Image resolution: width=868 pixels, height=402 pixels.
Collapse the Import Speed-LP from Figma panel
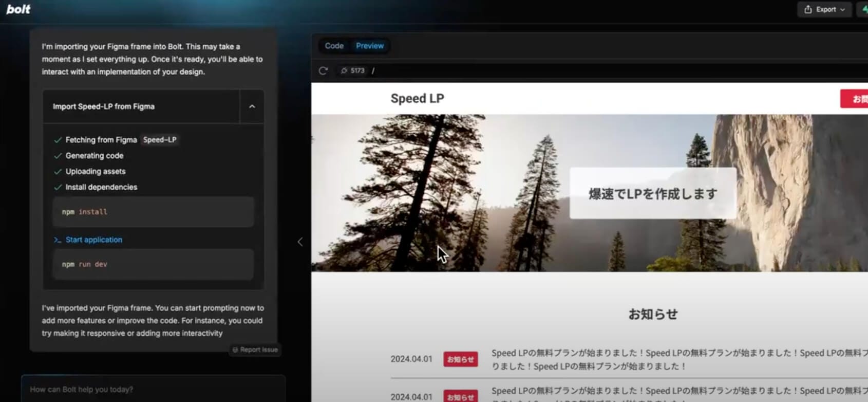coord(252,106)
